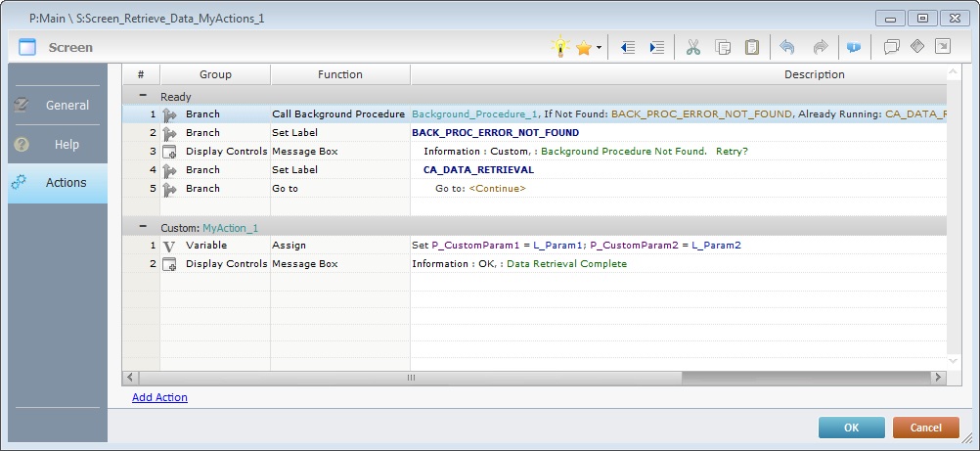Click the Description column header
Screen dimensions: 980x451
814,74
